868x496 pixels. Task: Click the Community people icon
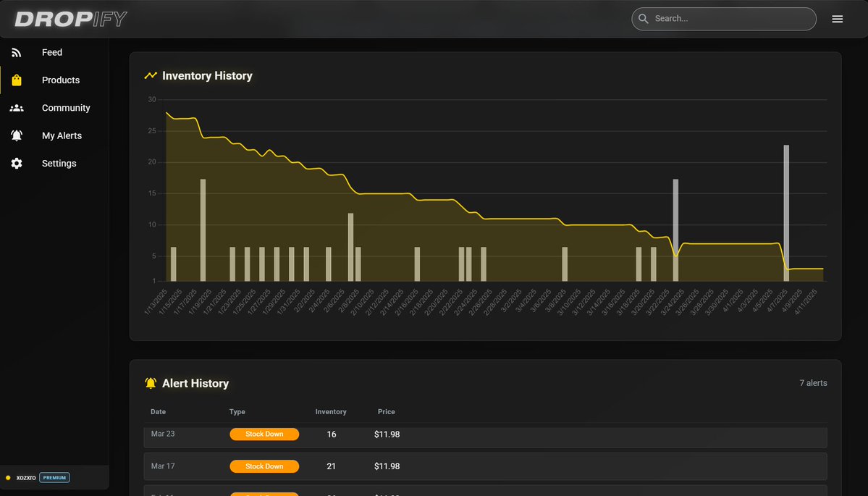click(17, 108)
